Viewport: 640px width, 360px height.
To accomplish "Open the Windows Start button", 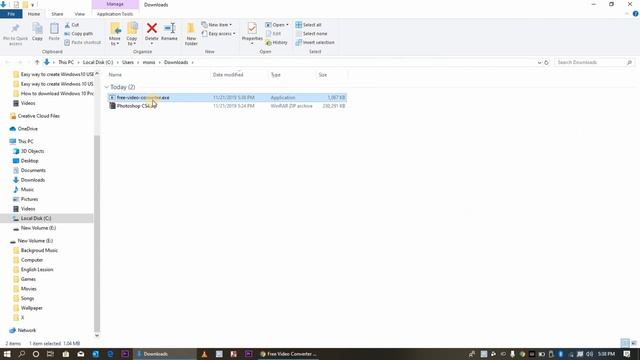I will (x=7, y=354).
